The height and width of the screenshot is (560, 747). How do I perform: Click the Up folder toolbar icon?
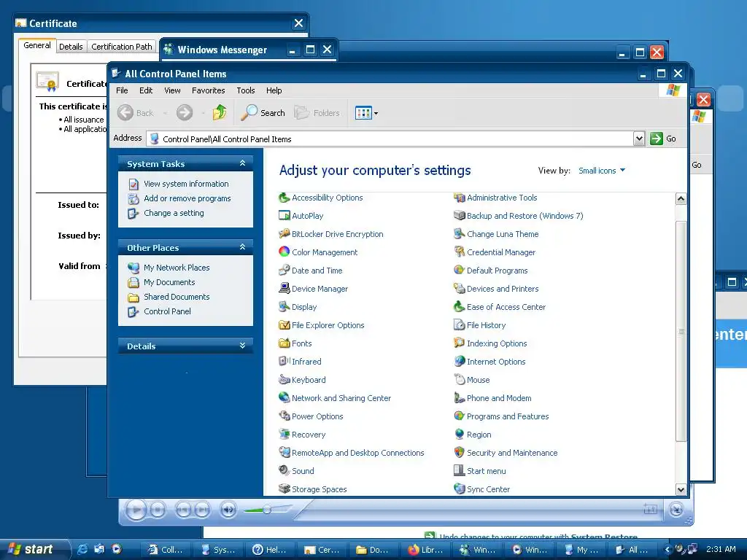point(220,113)
